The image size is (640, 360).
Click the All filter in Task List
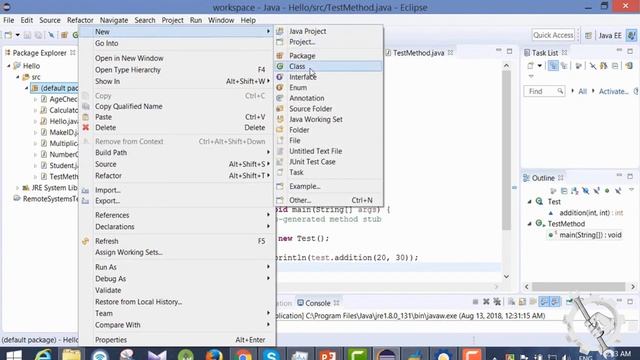coord(582,91)
